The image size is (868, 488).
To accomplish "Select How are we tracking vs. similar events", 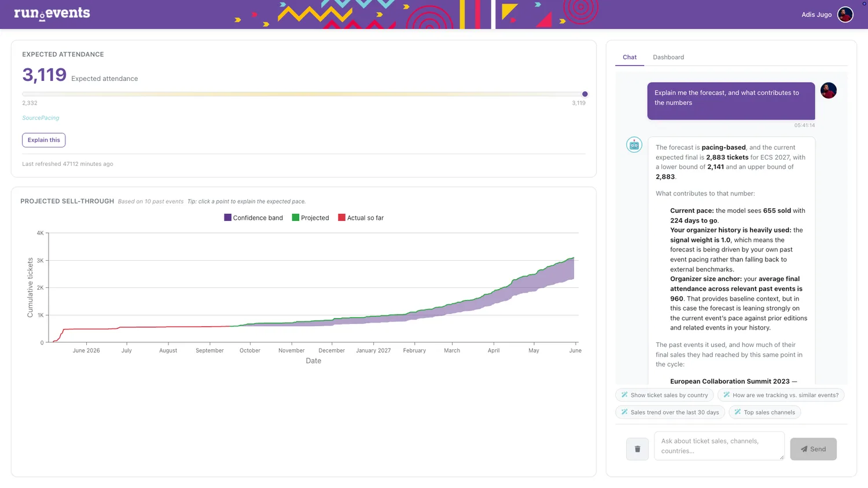I will pyautogui.click(x=781, y=395).
